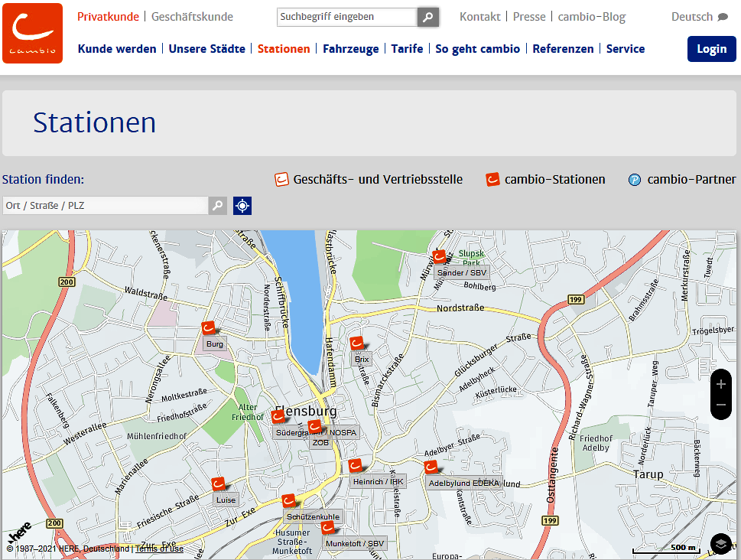Open the Stationen menu item
Viewport: 741px width, 560px height.
[x=284, y=49]
